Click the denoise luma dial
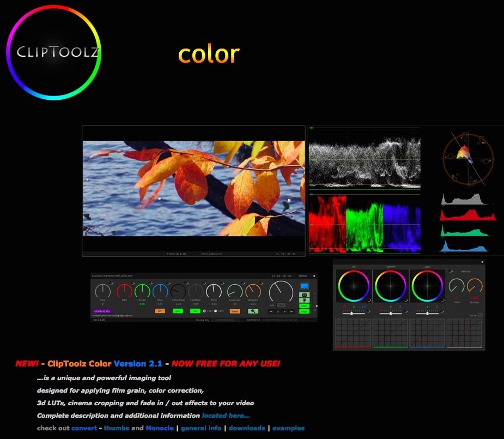The height and width of the screenshot is (439, 504). (457, 286)
